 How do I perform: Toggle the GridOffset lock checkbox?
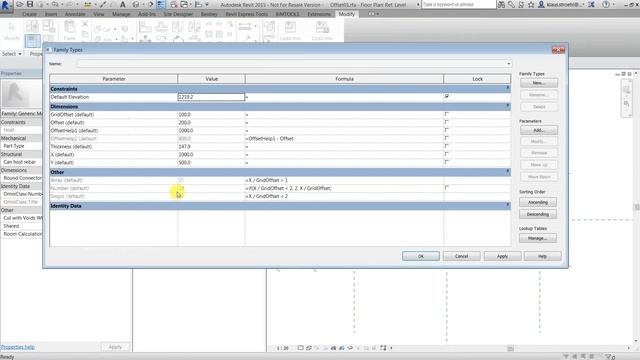pos(447,114)
